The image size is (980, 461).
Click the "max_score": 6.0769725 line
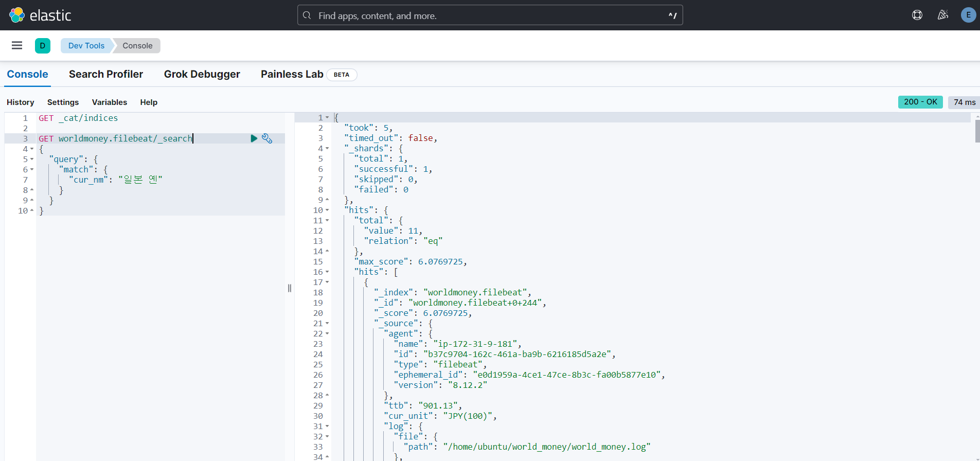(x=411, y=261)
